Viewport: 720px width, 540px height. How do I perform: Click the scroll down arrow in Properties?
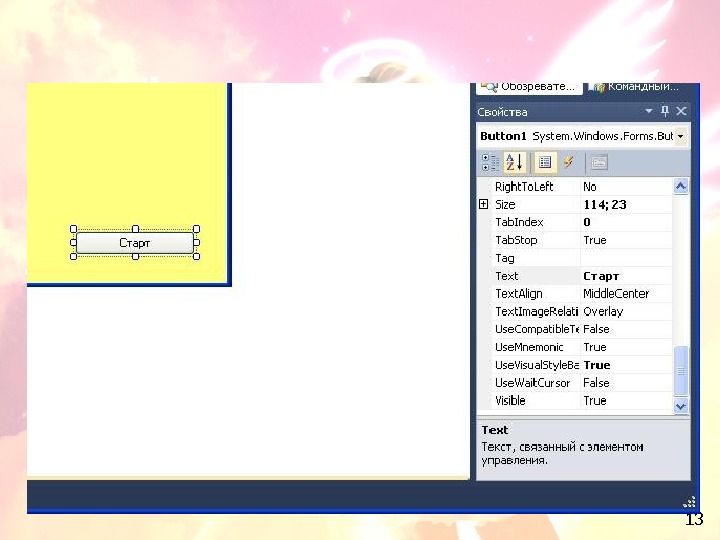(681, 406)
